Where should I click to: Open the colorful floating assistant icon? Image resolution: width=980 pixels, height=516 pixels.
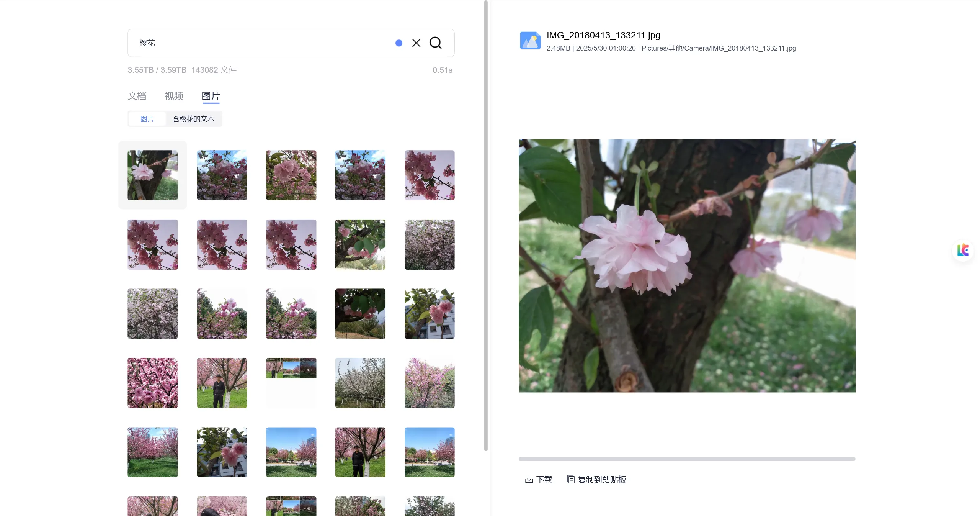963,250
